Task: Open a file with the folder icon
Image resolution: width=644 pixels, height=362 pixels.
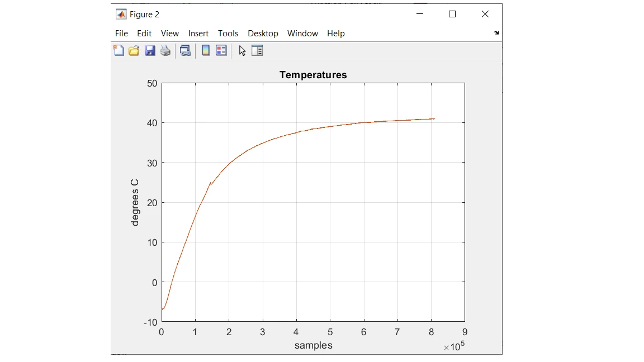Action: [134, 50]
